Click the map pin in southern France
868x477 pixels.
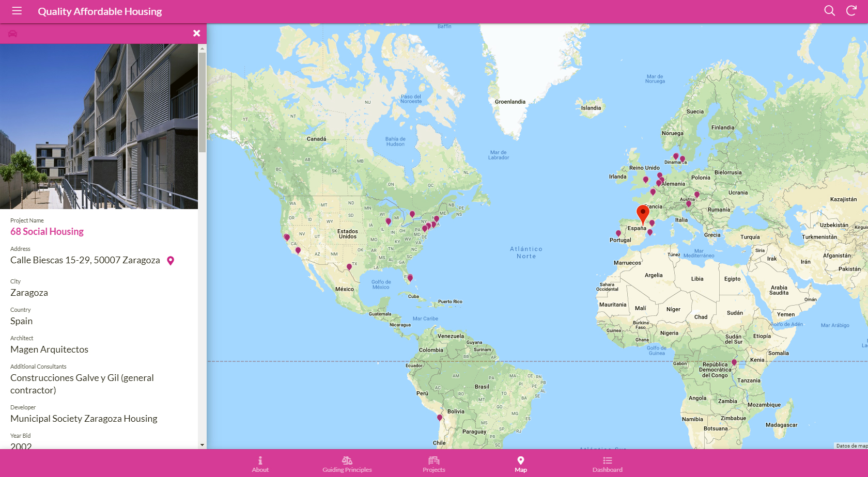pos(652,223)
